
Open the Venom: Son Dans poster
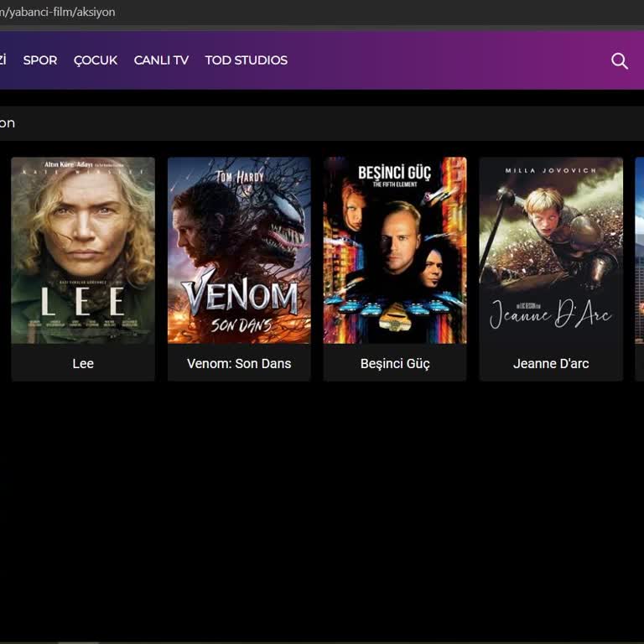point(239,250)
